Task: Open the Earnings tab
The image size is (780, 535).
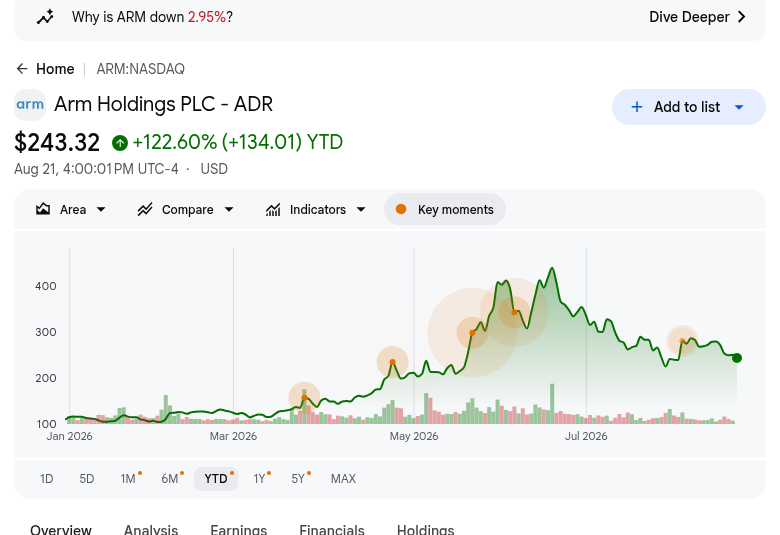Action: 239,530
